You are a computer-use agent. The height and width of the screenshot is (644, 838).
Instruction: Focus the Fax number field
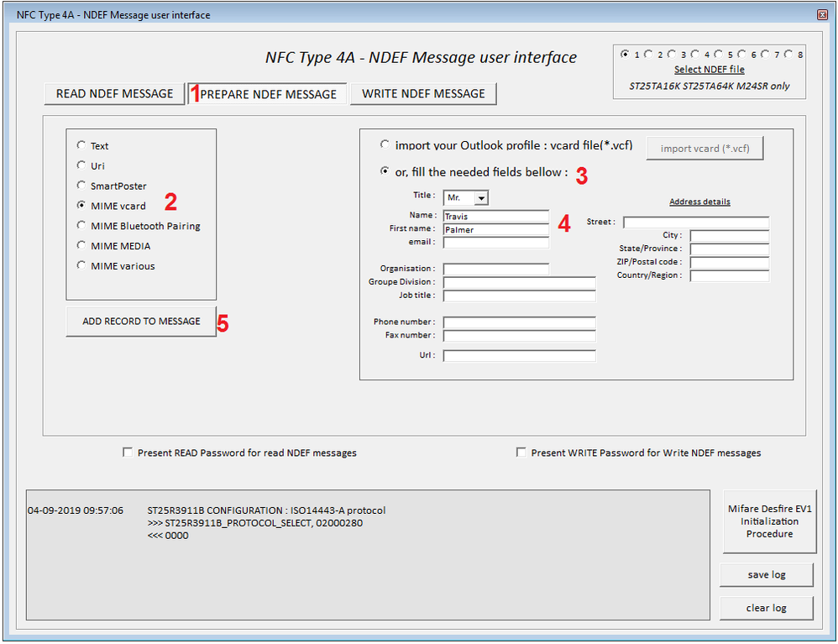pos(519,336)
